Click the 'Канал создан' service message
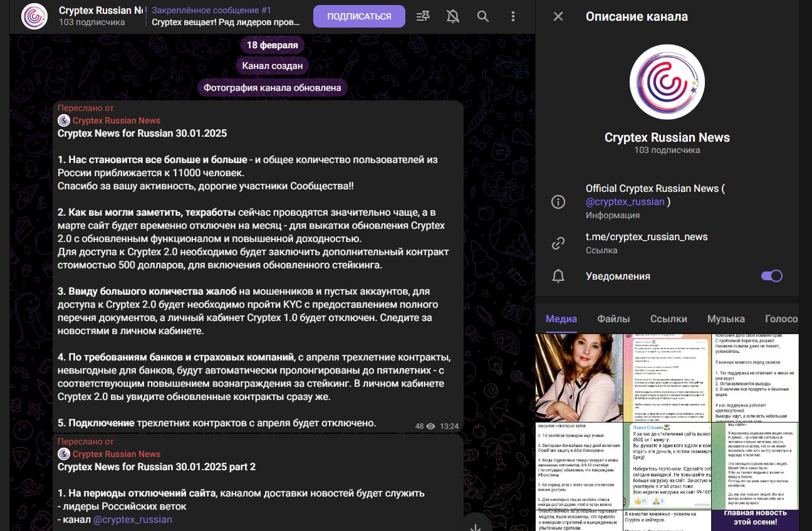This screenshot has width=812, height=531. click(272, 65)
